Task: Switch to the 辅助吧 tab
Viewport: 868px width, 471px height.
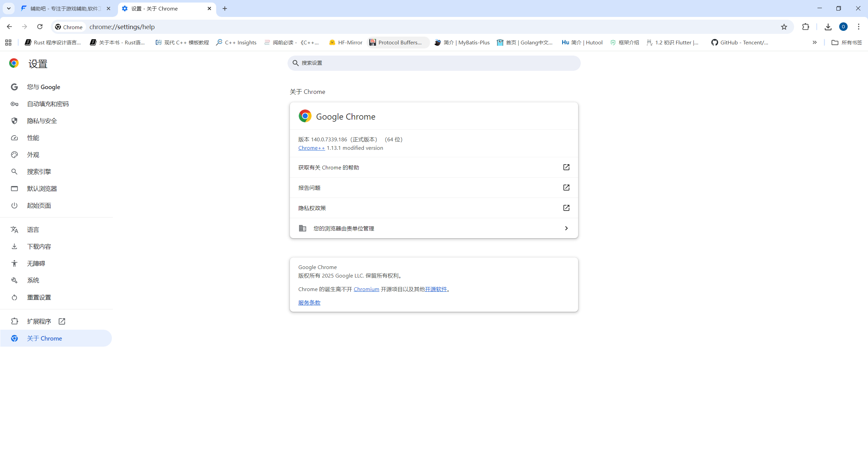Action: [65, 8]
